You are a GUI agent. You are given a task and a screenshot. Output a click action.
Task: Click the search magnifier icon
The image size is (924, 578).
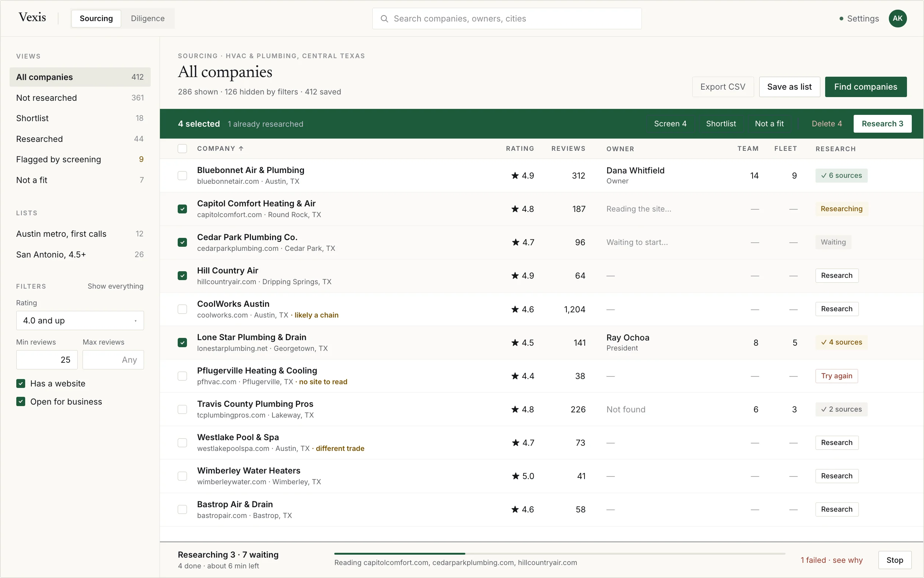point(384,19)
